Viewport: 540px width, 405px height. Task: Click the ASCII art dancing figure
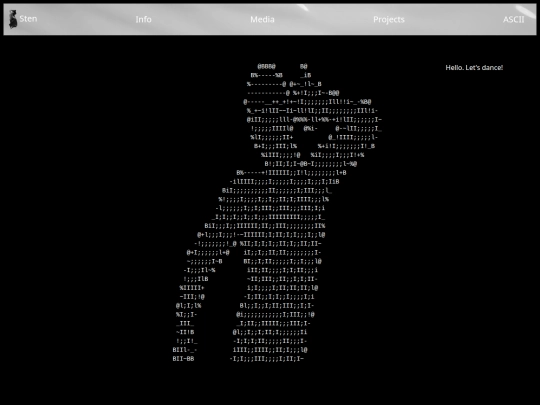coord(277,212)
